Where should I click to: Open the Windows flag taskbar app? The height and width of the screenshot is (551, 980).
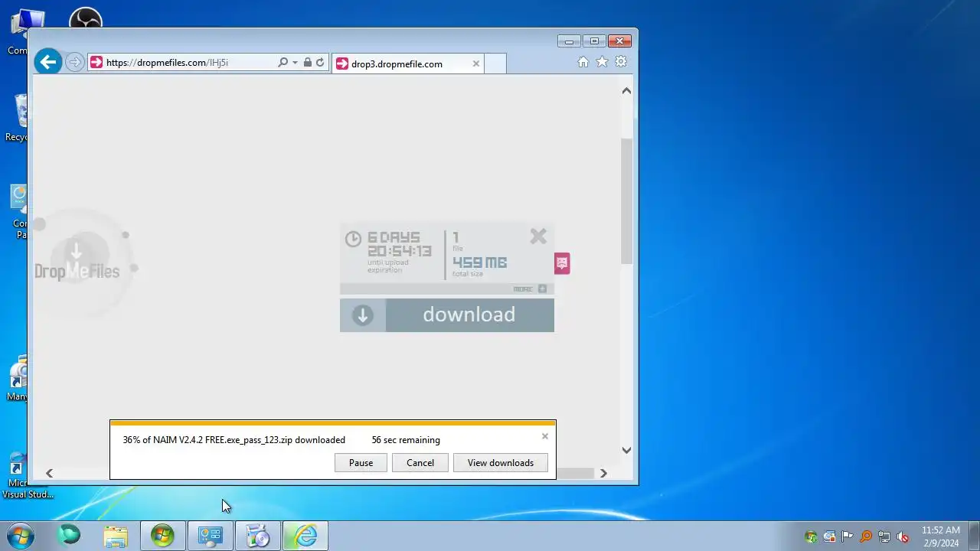point(162,536)
